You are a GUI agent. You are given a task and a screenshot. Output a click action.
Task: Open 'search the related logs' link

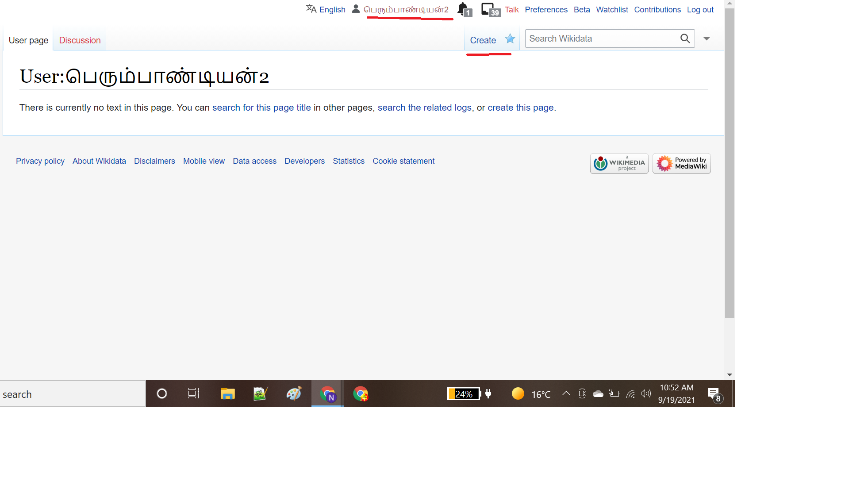[424, 108]
